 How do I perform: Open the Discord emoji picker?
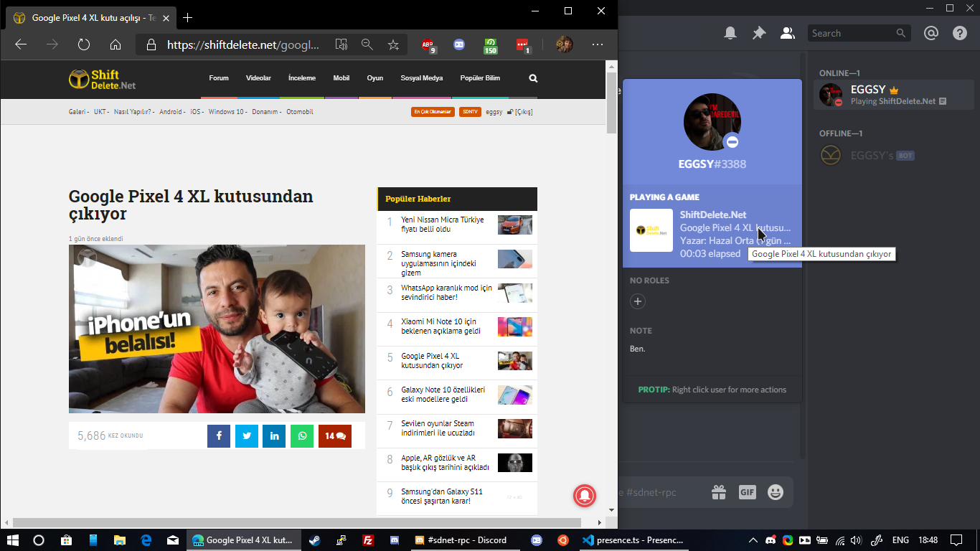click(776, 492)
